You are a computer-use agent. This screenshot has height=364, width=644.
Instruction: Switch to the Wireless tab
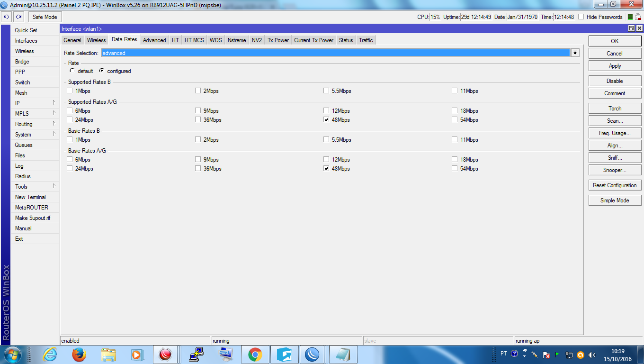[96, 40]
